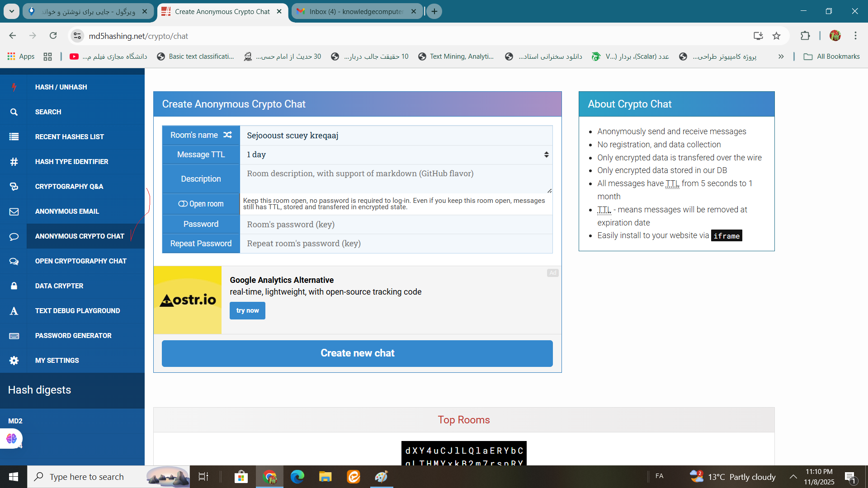This screenshot has width=868, height=488.
Task: Open Microsoft Edge from the taskbar
Action: [297, 477]
